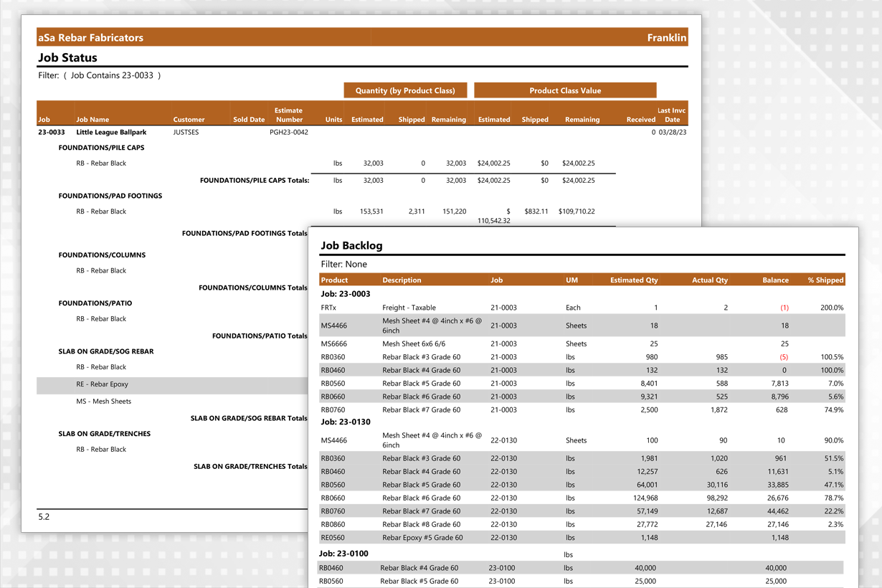
Task: Click estimate number PGH23-0042
Action: [288, 132]
